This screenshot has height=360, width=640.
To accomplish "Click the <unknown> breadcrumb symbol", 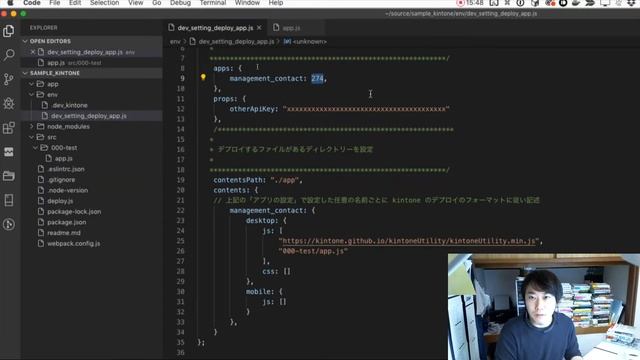I will click(x=309, y=42).
